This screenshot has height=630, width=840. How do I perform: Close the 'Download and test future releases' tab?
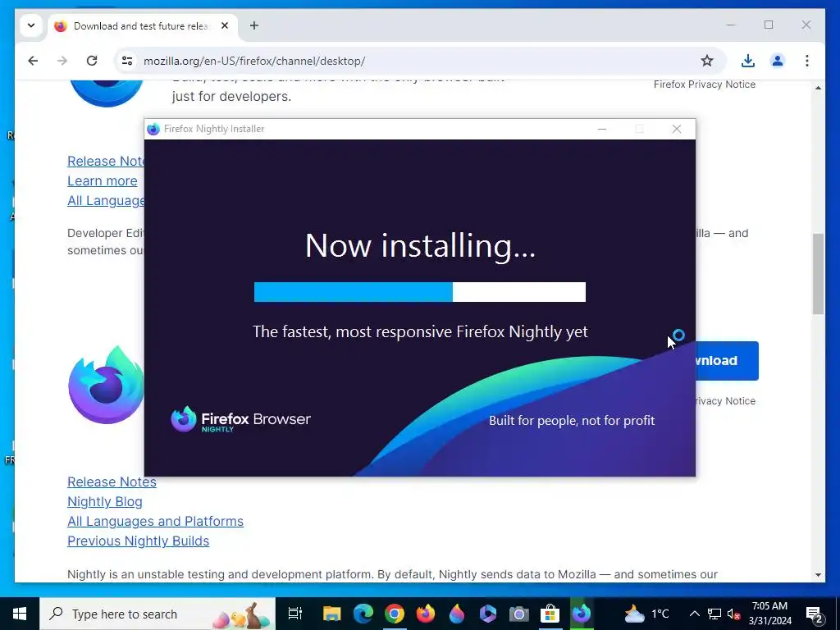point(225,25)
